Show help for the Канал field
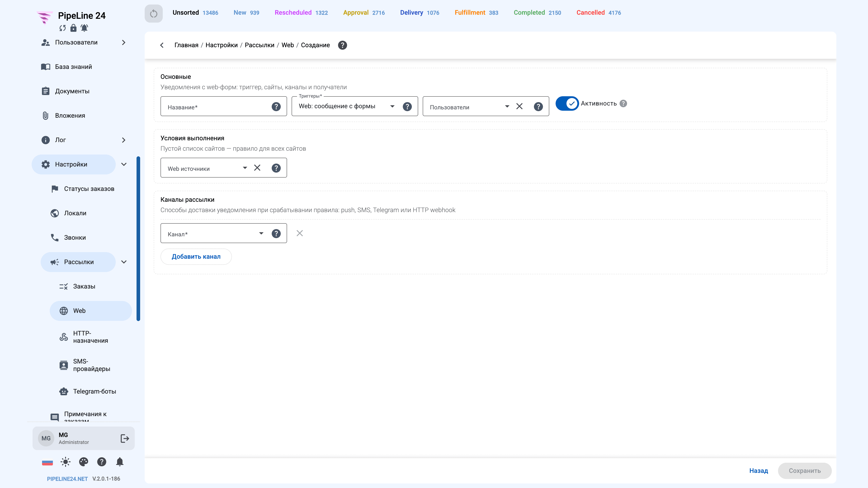Image resolution: width=868 pixels, height=488 pixels. [x=276, y=234]
